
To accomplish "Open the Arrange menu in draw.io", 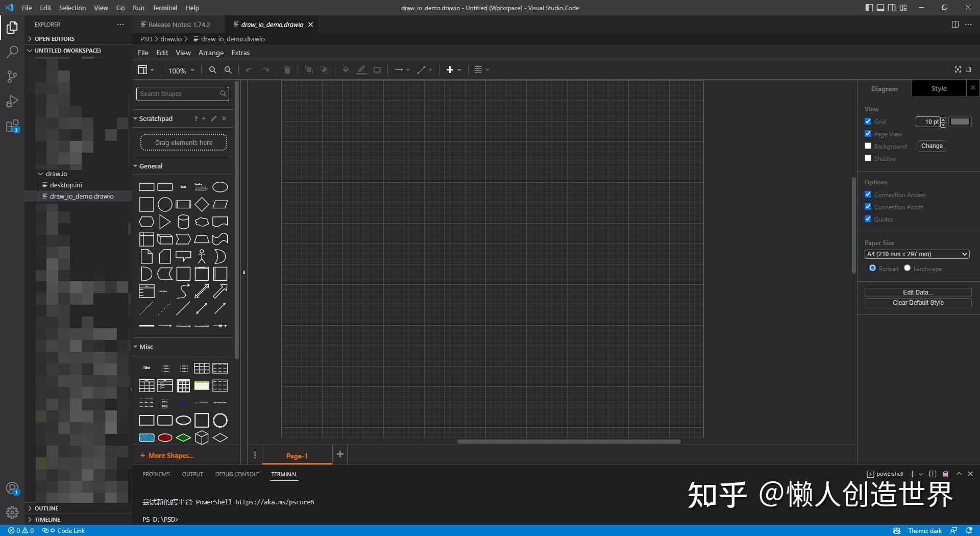I will point(210,53).
